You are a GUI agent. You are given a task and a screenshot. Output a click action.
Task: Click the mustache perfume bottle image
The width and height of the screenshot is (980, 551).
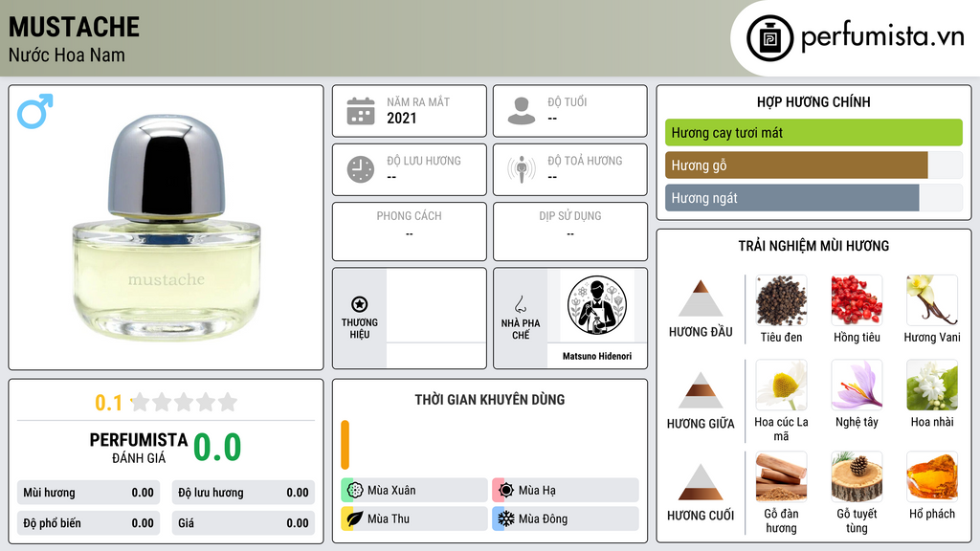[167, 228]
